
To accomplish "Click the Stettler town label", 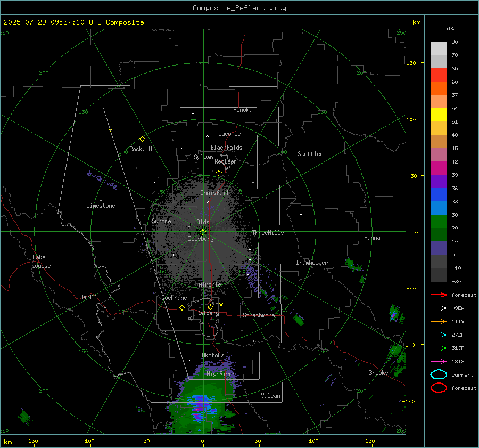I will pos(310,154).
